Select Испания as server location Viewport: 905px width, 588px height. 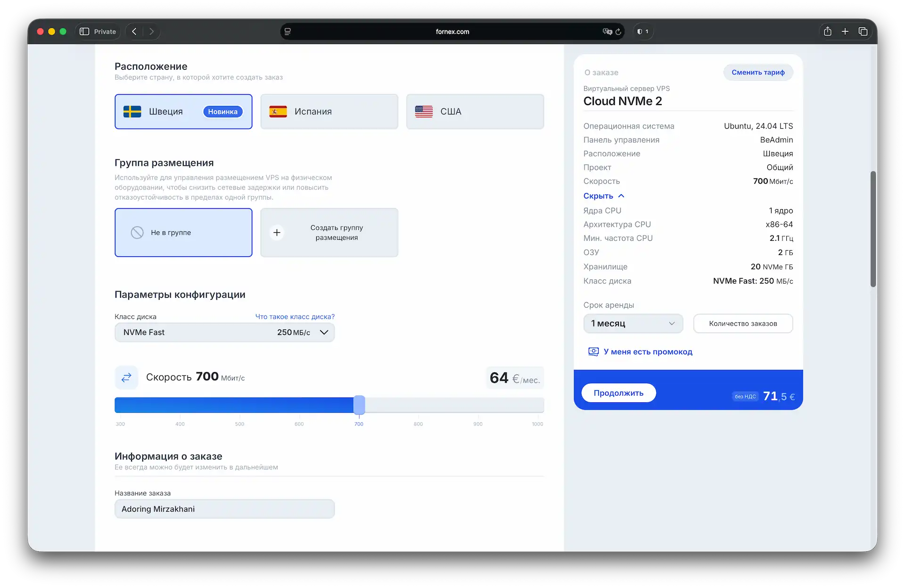coord(329,112)
